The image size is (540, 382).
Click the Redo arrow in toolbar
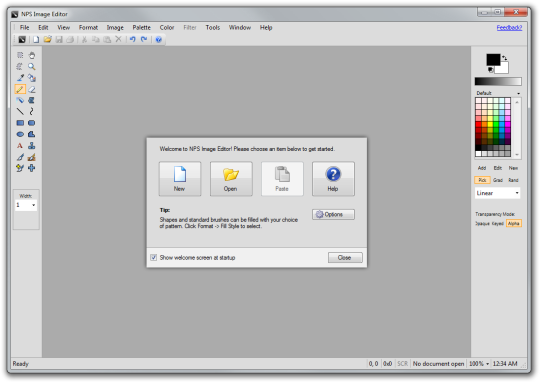point(144,40)
